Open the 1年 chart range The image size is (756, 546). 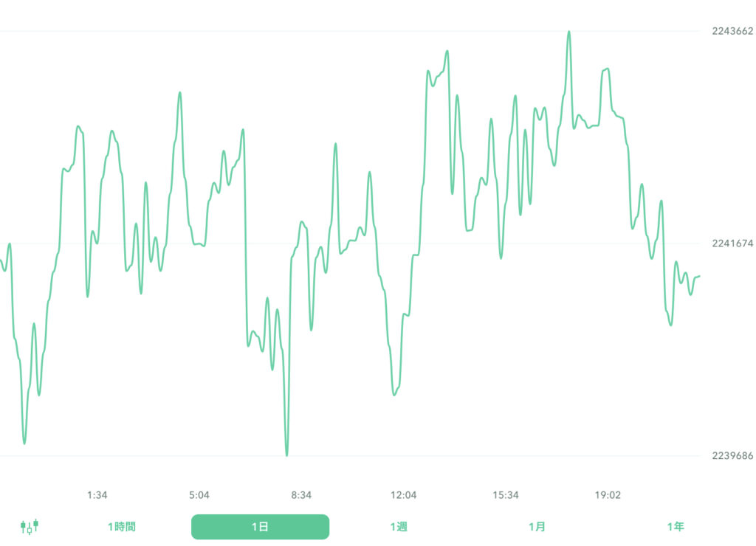click(x=675, y=527)
